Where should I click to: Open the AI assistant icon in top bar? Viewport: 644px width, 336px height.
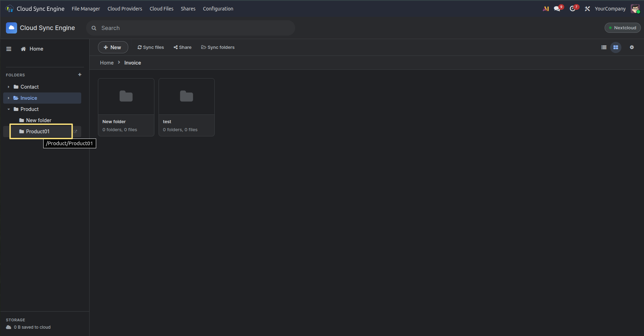click(546, 9)
